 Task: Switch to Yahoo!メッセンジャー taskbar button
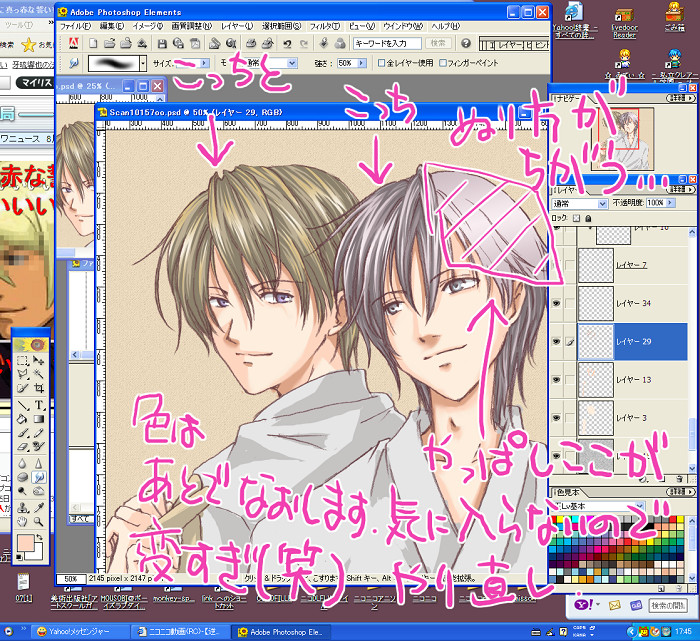click(x=78, y=632)
